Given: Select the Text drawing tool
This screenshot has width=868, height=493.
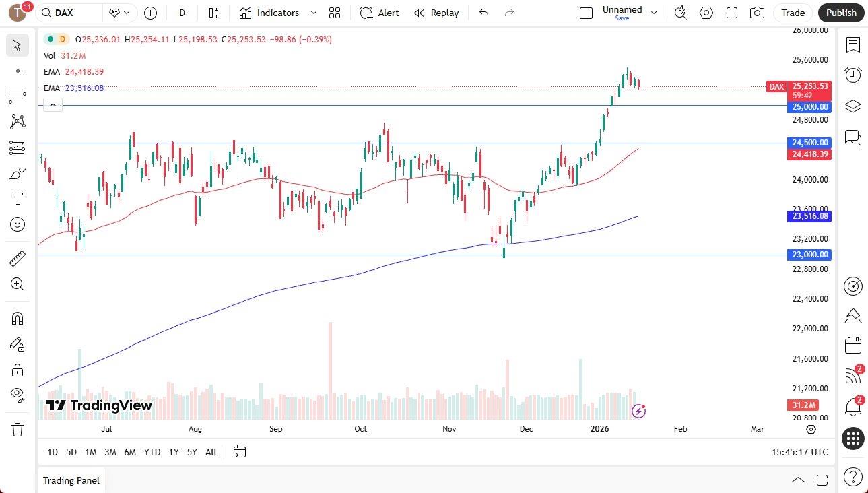Looking at the screenshot, I should (x=17, y=198).
